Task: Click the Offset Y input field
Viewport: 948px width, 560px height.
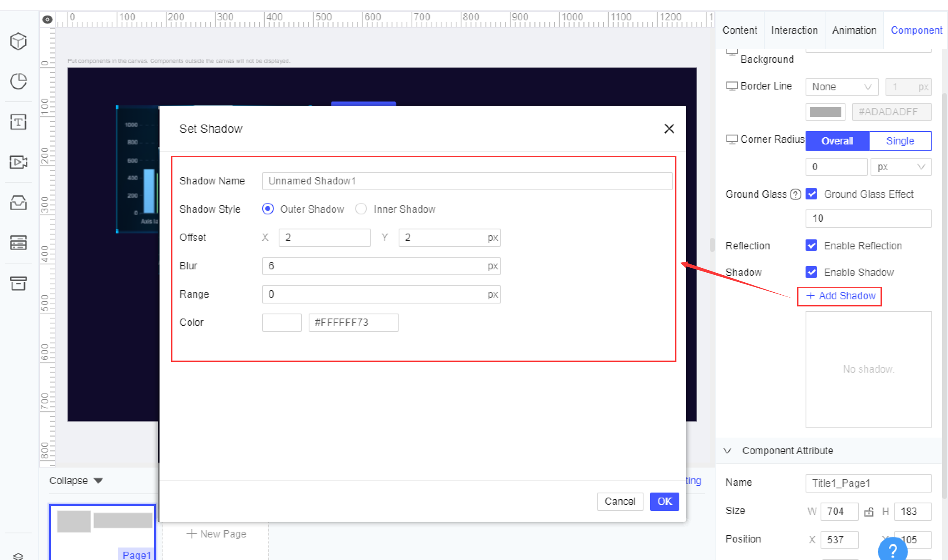Action: coord(449,238)
